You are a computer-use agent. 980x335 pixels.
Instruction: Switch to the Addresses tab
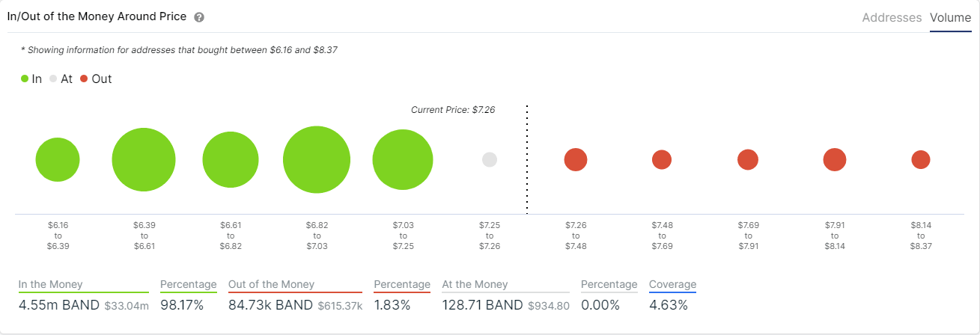(892, 17)
